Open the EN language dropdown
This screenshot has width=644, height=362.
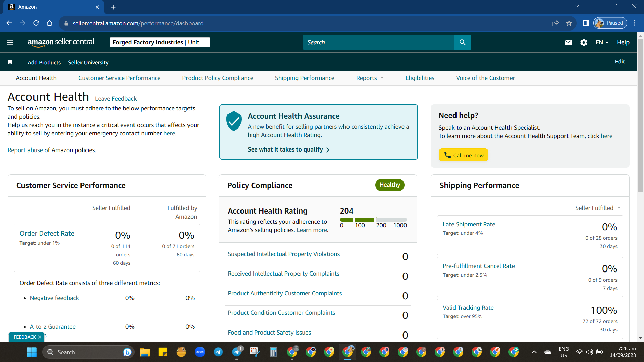(602, 42)
